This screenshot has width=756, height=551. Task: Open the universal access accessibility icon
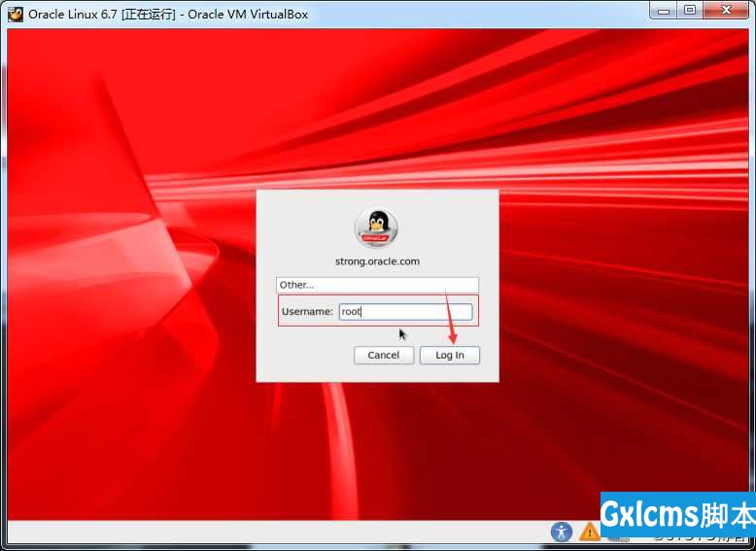point(562,533)
